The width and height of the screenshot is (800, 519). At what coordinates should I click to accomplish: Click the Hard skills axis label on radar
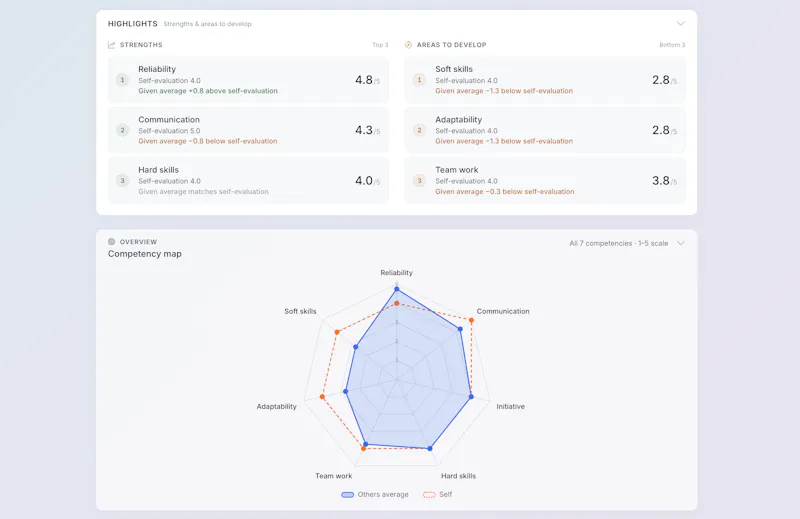458,476
